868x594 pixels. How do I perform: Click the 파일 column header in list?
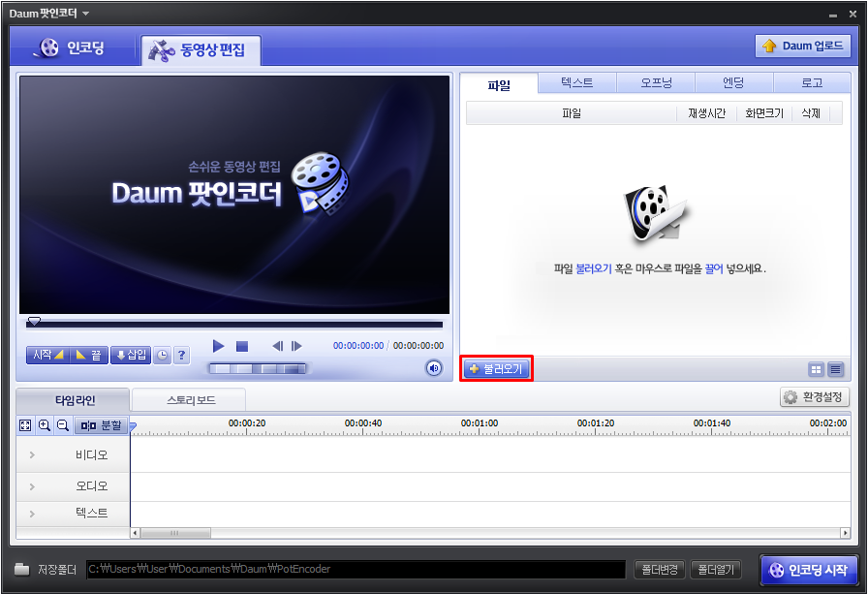(x=572, y=113)
